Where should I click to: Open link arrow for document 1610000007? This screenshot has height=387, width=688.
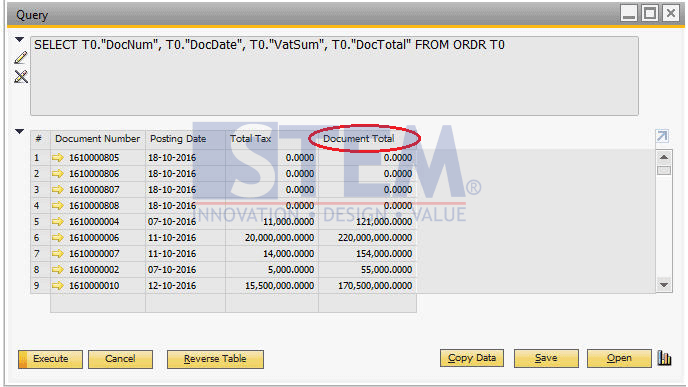pos(57,254)
